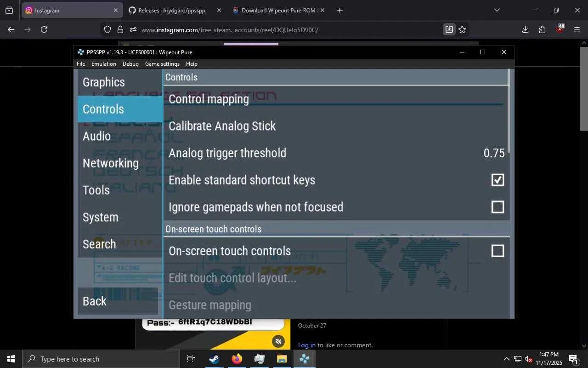
Task: Close the Instagram browser tab
Action: (115, 10)
